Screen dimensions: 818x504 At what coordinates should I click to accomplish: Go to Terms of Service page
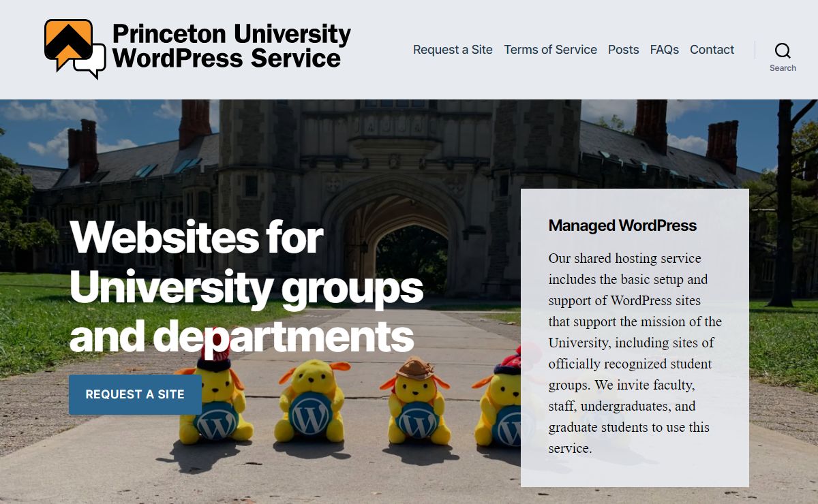pyautogui.click(x=550, y=50)
